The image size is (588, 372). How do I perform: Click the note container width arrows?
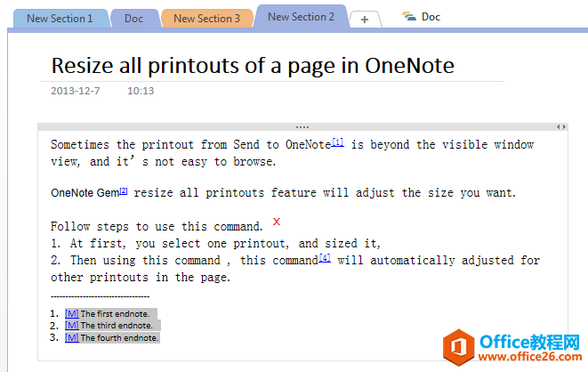coord(561,127)
